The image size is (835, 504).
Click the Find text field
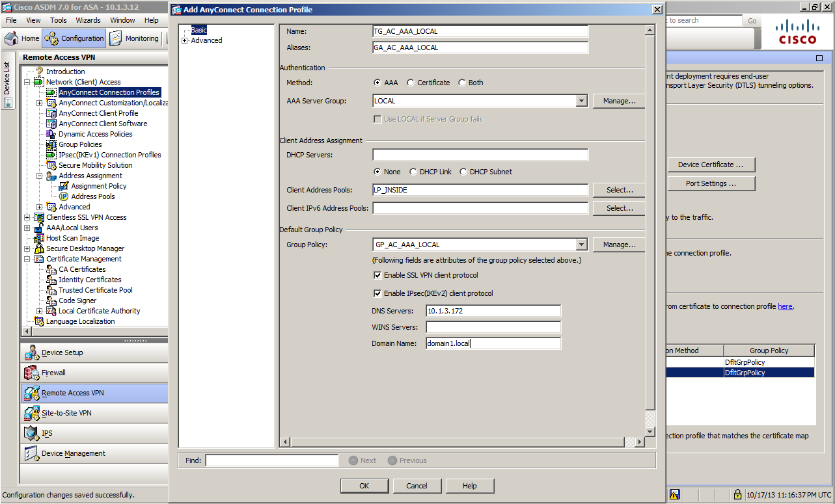tap(272, 460)
